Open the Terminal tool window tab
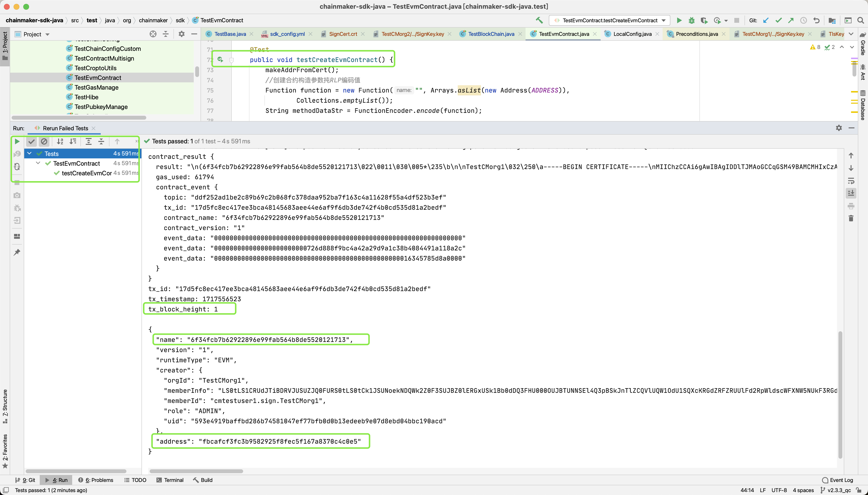This screenshot has height=495, width=868. [170, 480]
